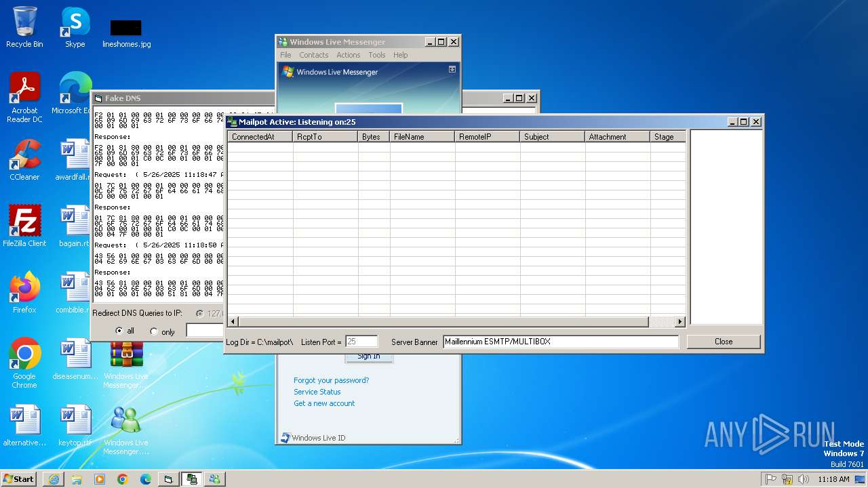Click the 'Get a new account' link
868x488 pixels.
pos(324,403)
